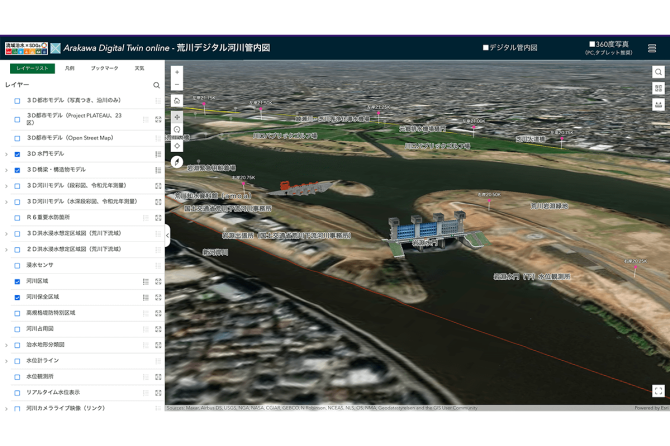Collapse the side panel handle

(167, 235)
